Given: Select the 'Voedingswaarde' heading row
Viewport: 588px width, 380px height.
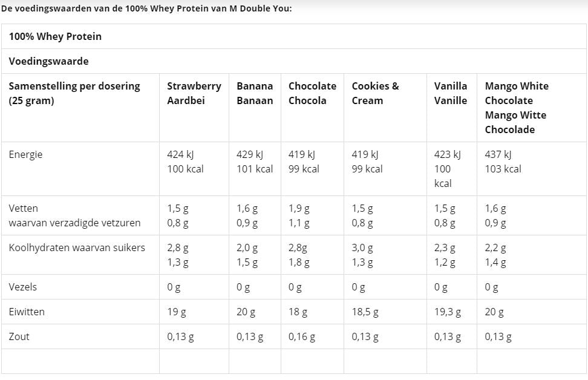Looking at the screenshot, I should 48,61.
